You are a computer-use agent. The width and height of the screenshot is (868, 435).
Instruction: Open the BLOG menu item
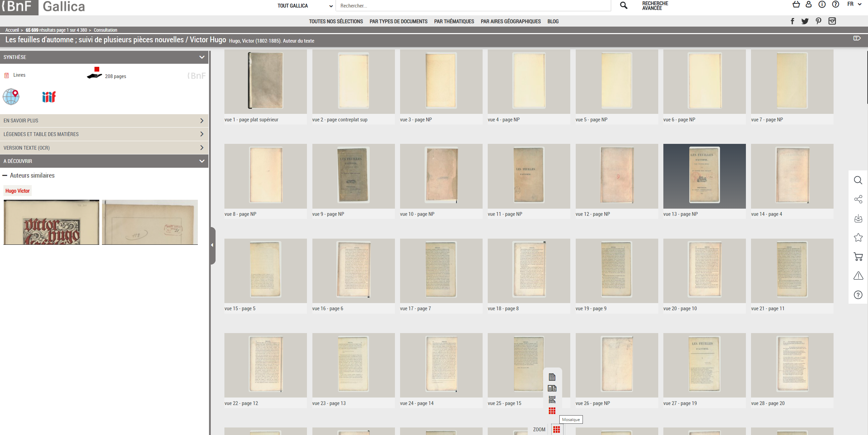[553, 21]
